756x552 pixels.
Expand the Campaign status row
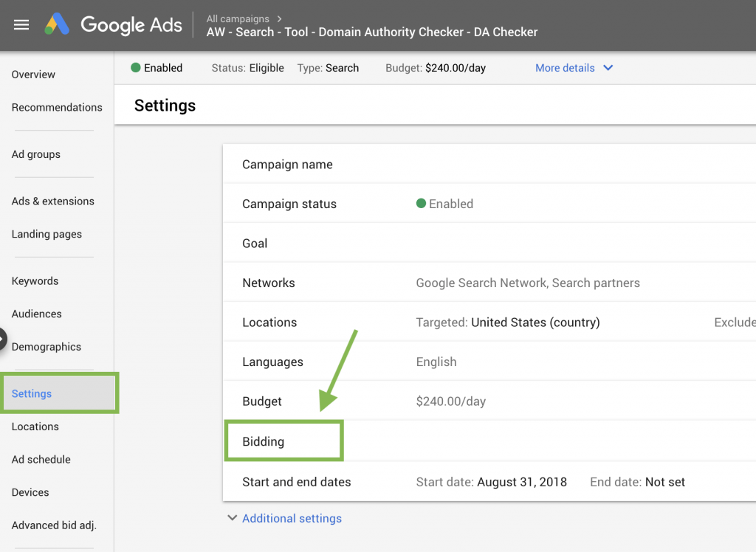pyautogui.click(x=489, y=204)
